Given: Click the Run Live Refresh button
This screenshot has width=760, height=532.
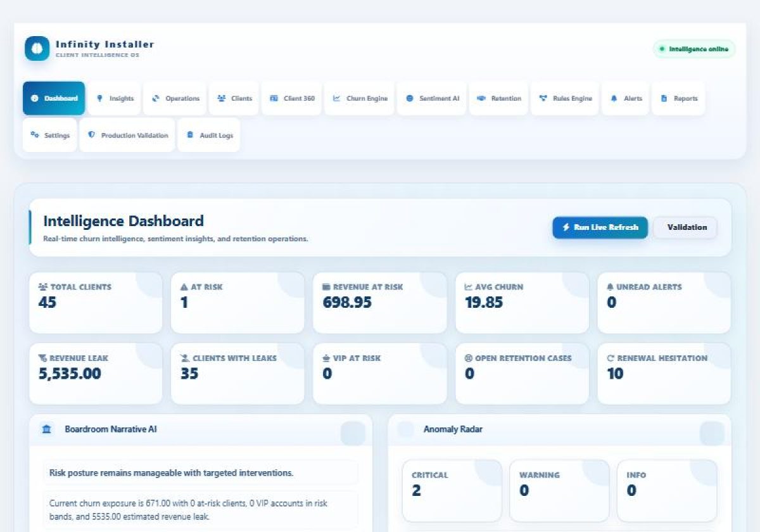Looking at the screenshot, I should (x=600, y=227).
